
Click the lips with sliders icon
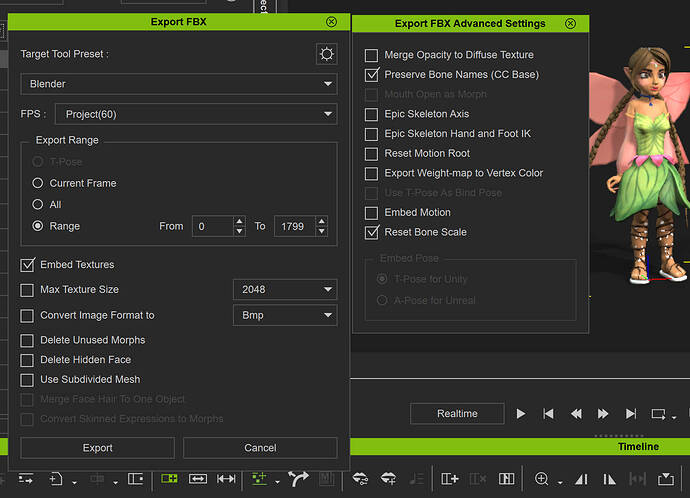(360, 479)
